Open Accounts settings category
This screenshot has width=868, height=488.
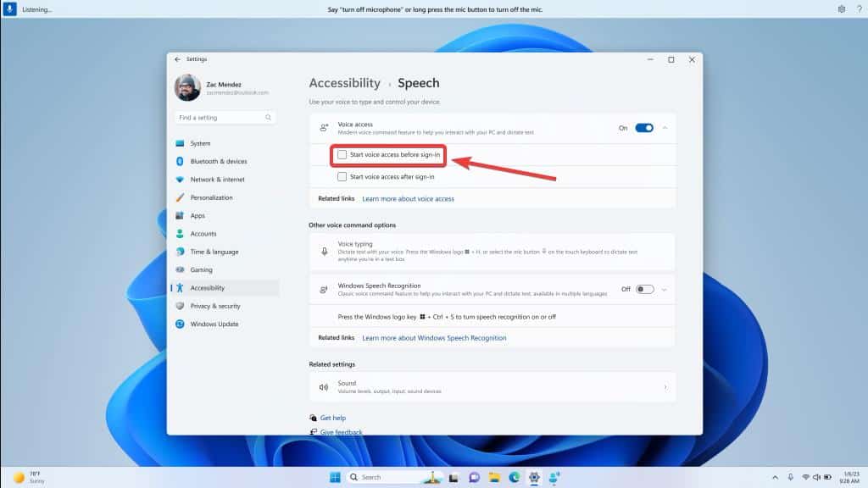pyautogui.click(x=225, y=234)
